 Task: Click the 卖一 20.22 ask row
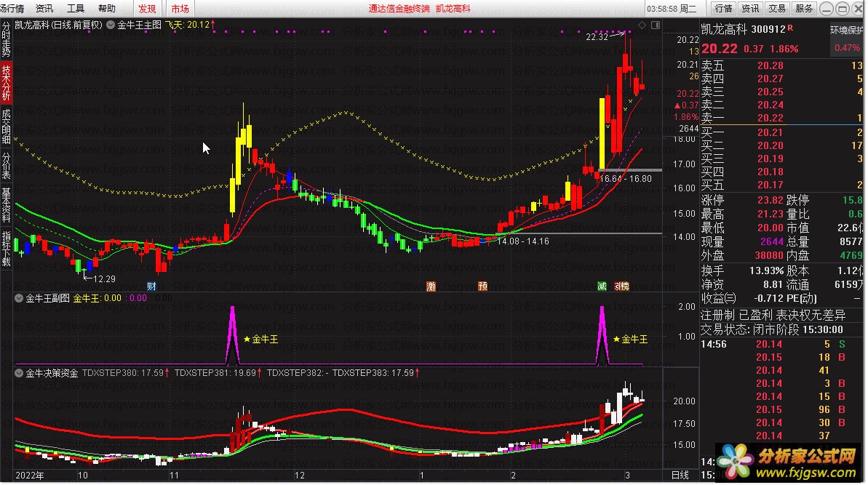coord(782,118)
